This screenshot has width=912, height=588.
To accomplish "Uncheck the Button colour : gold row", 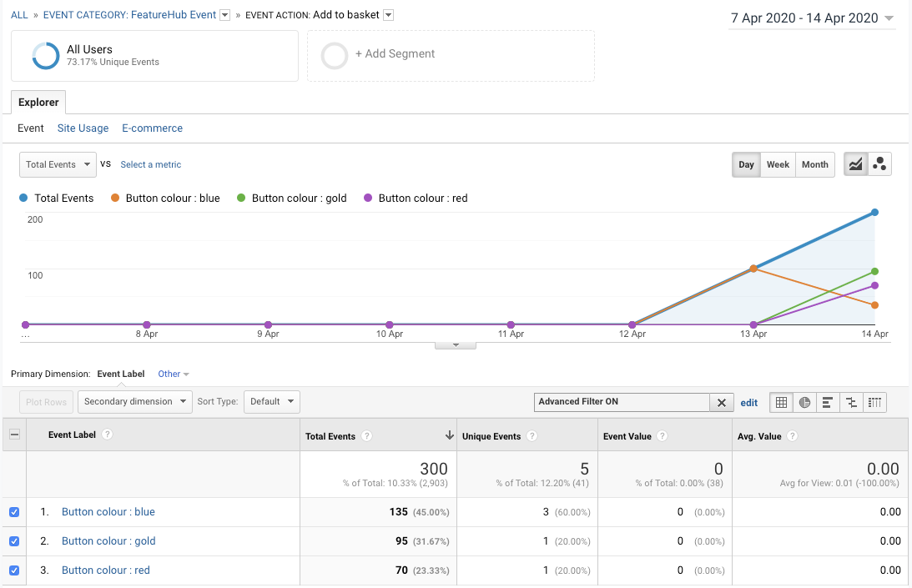I will click(x=13, y=540).
